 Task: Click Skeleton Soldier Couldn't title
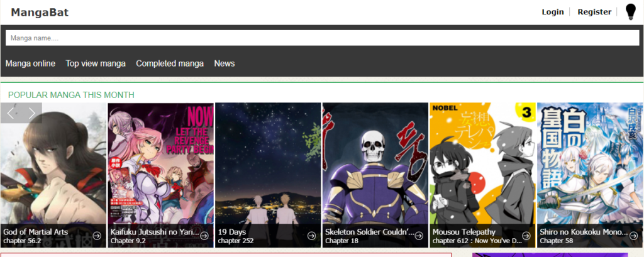[x=370, y=232]
